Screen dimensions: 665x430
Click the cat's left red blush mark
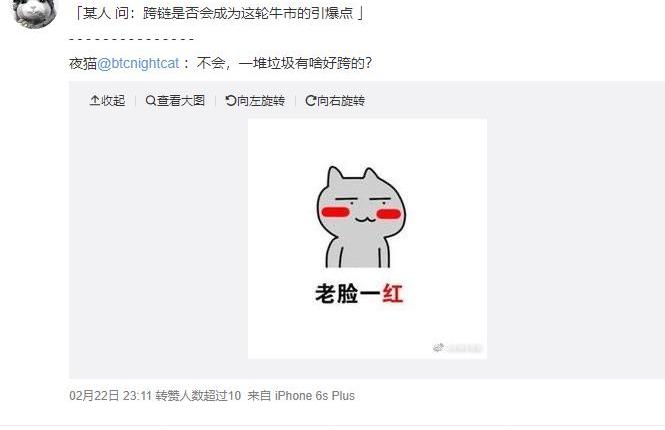[x=335, y=212]
